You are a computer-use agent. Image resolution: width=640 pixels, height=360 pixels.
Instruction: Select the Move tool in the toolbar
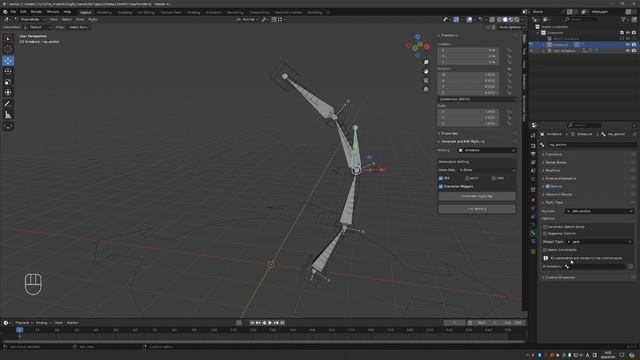[x=8, y=61]
